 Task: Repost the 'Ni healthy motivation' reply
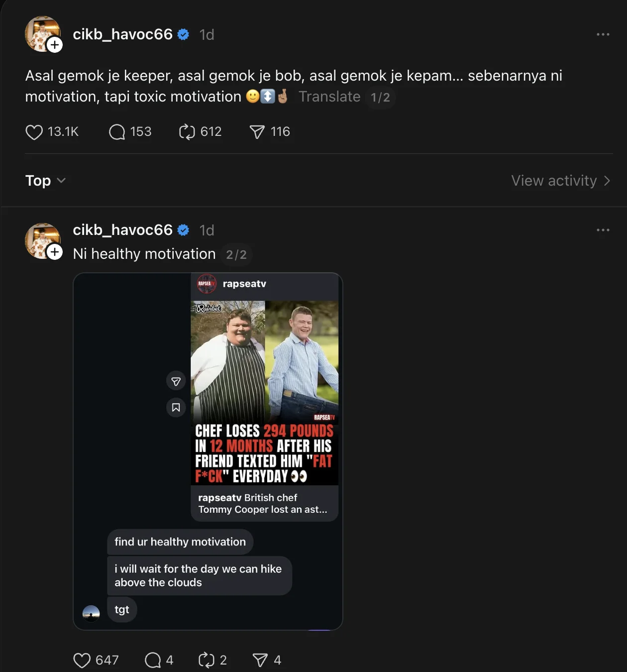[206, 660]
